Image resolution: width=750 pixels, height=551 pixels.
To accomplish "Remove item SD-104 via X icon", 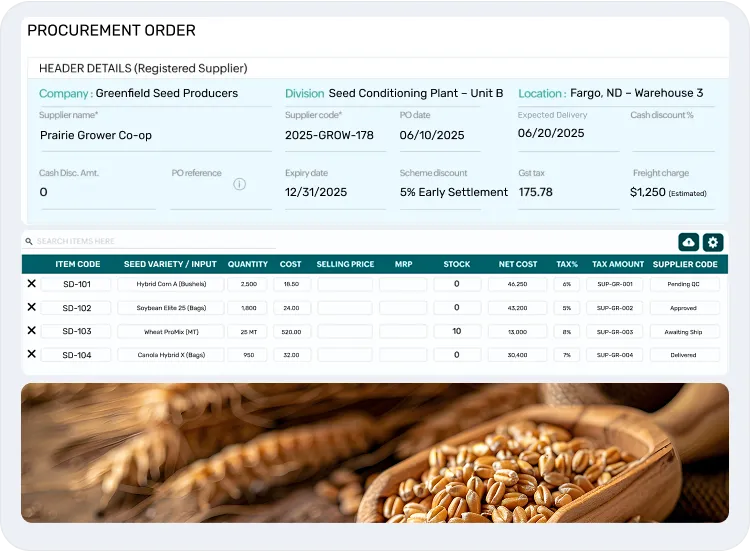I will click(x=31, y=354).
